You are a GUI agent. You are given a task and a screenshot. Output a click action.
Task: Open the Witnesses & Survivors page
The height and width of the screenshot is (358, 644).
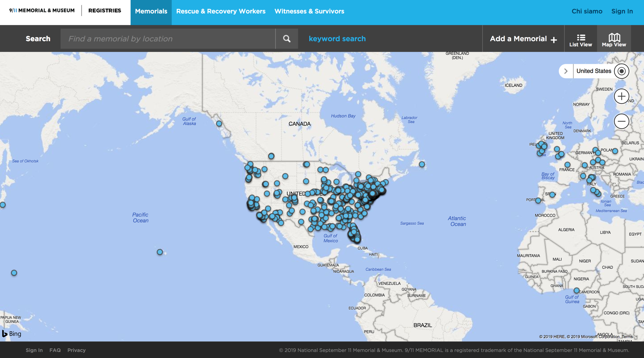click(309, 11)
